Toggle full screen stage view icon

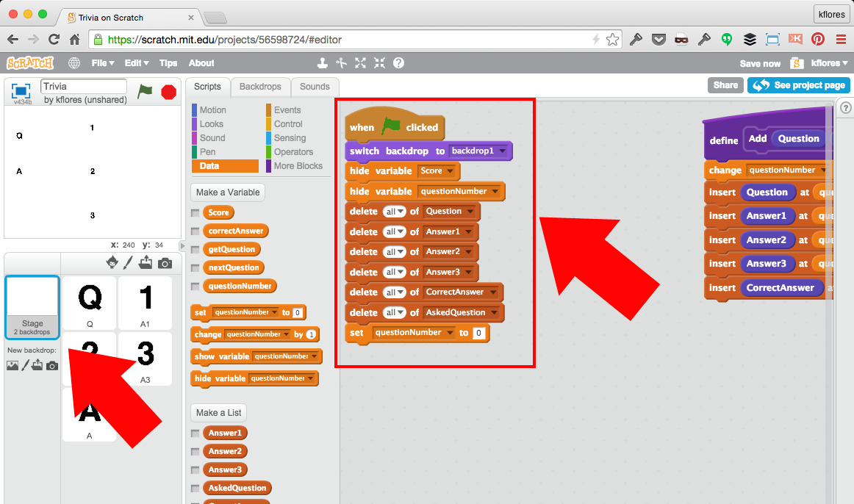[21, 90]
